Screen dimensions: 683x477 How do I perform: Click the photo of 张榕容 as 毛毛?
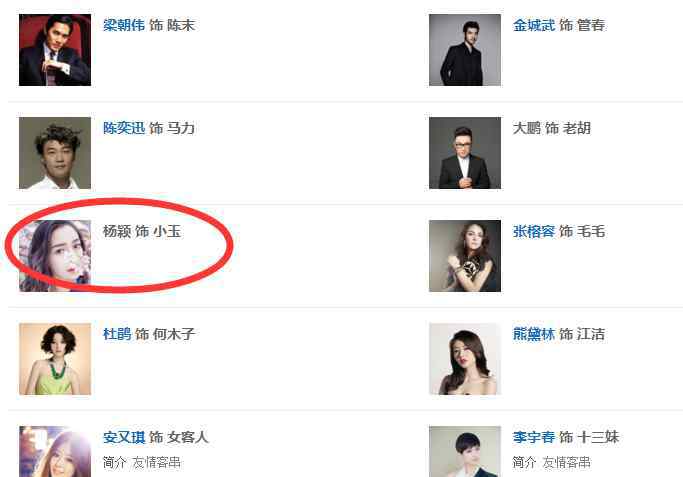tap(465, 256)
